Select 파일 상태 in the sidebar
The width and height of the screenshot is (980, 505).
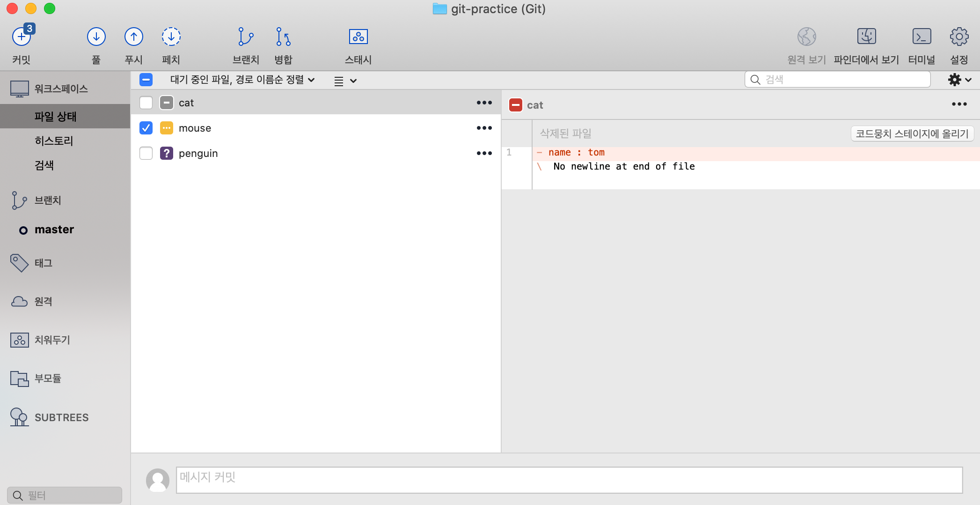tap(65, 116)
